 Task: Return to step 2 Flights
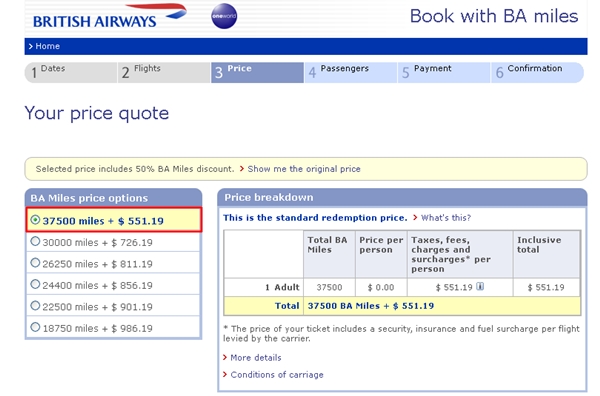click(x=164, y=72)
